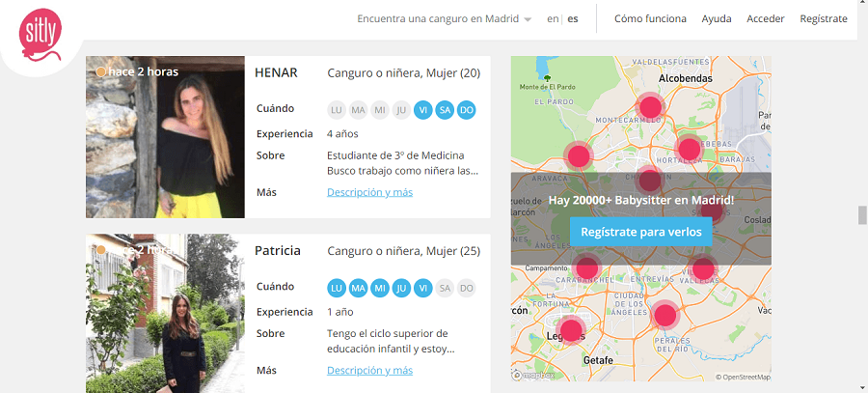Image resolution: width=868 pixels, height=393 pixels.
Task: Open the 'Regístrate' sign-up link
Action: [824, 19]
